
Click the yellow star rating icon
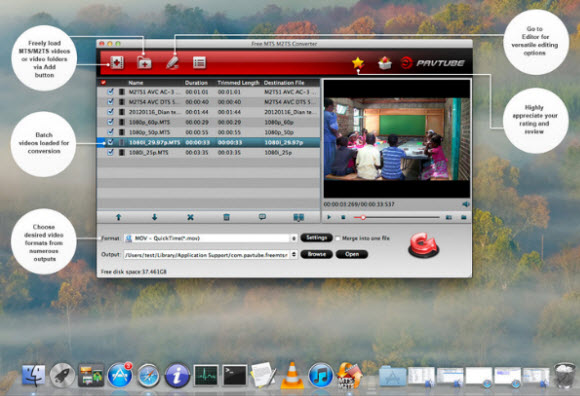[358, 63]
